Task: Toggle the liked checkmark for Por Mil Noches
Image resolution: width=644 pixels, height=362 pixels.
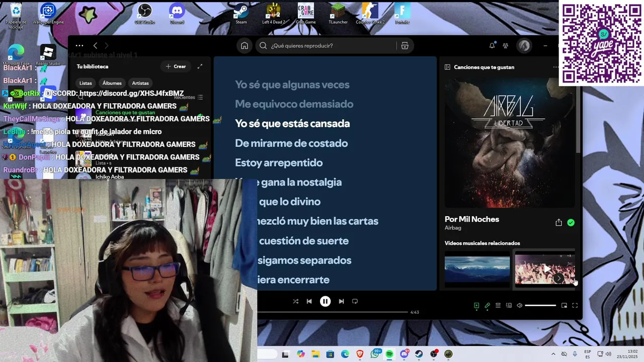Action: (x=571, y=222)
